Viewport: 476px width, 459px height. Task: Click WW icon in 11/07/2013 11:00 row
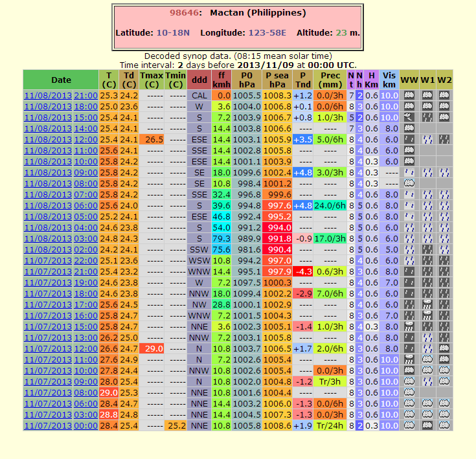tap(409, 359)
